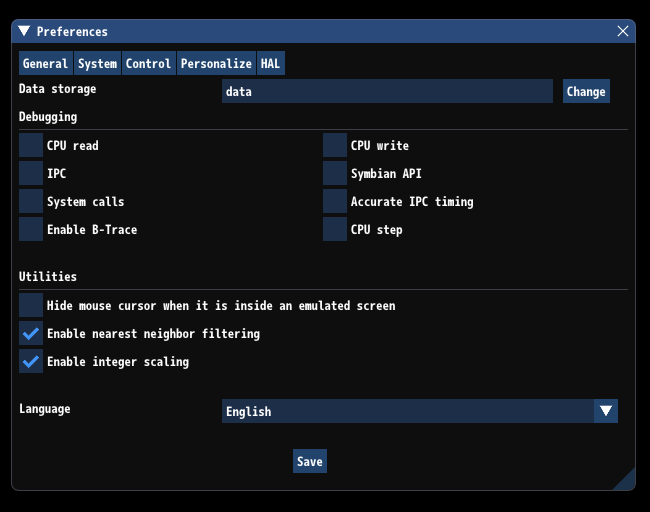This screenshot has width=650, height=512.
Task: Click the Data storage path field
Action: tap(387, 91)
